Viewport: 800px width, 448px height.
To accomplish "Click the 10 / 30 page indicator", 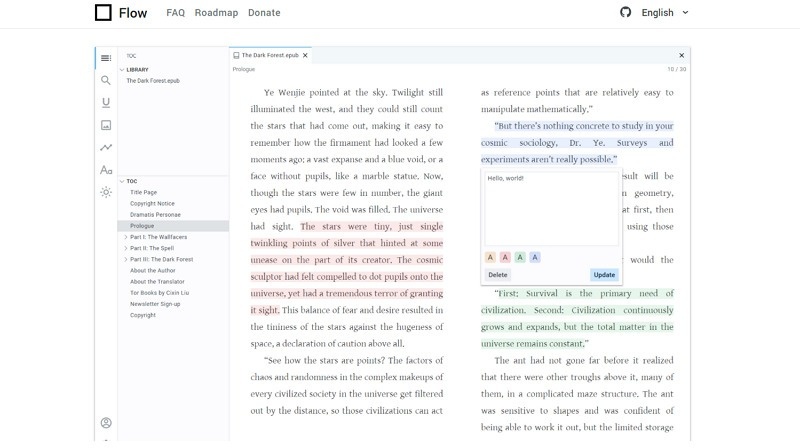I will 677,69.
